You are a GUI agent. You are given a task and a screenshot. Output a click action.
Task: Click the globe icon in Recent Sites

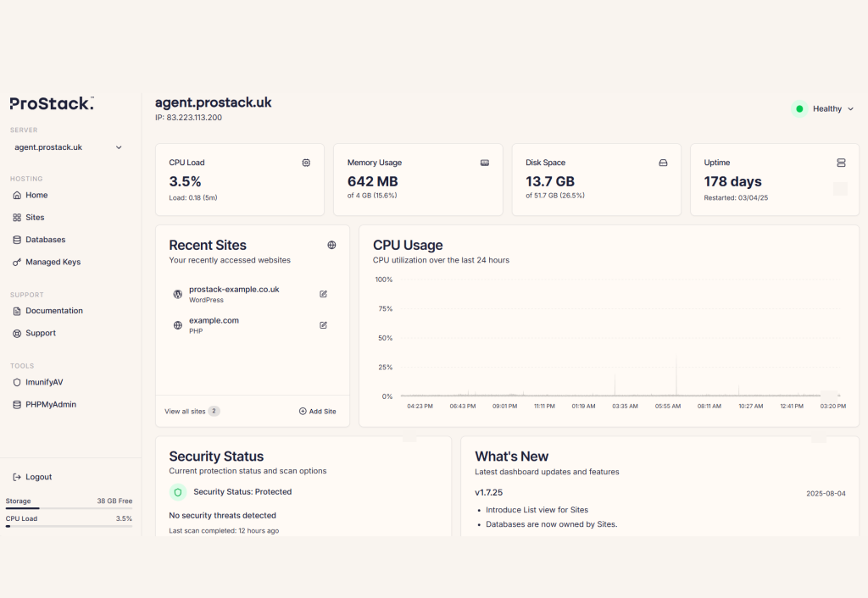331,245
